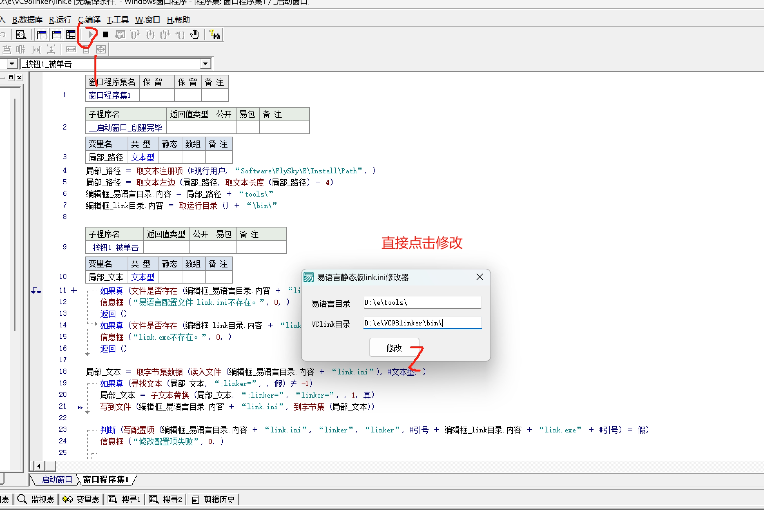Open the H.帮助 menu

pos(179,20)
